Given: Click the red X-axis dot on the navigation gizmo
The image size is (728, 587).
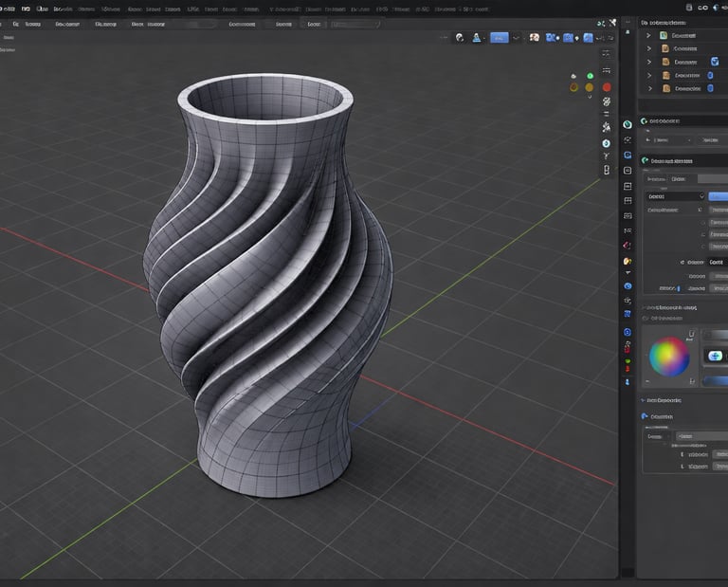Looking at the screenshot, I should pos(607,87).
